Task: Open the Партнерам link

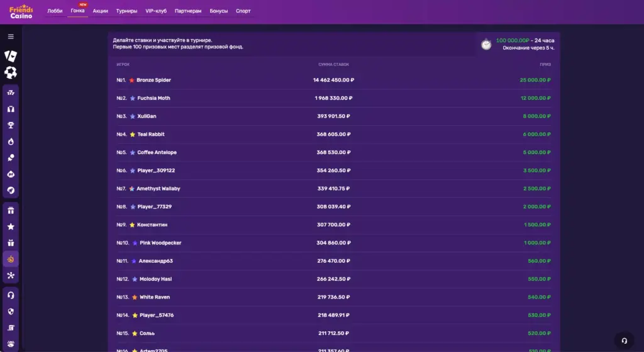Action: click(189, 11)
